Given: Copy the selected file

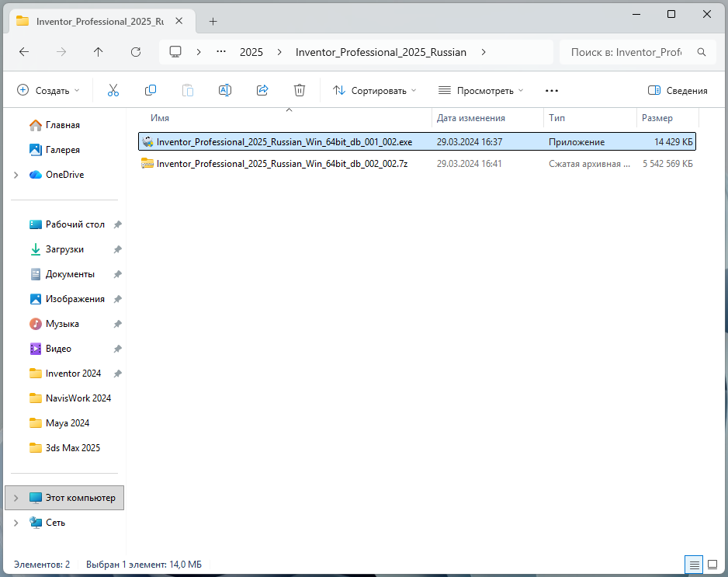Looking at the screenshot, I should (151, 90).
